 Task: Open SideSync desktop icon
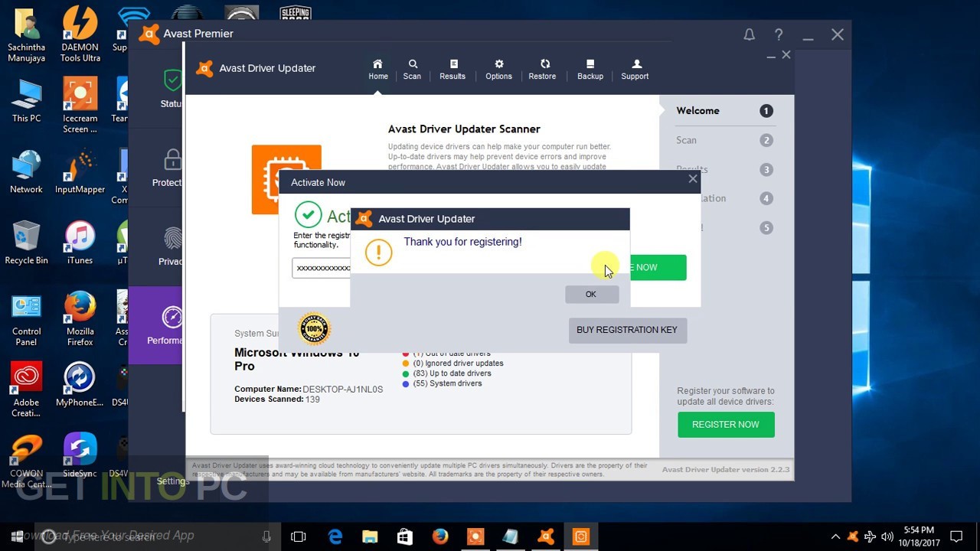click(x=80, y=456)
